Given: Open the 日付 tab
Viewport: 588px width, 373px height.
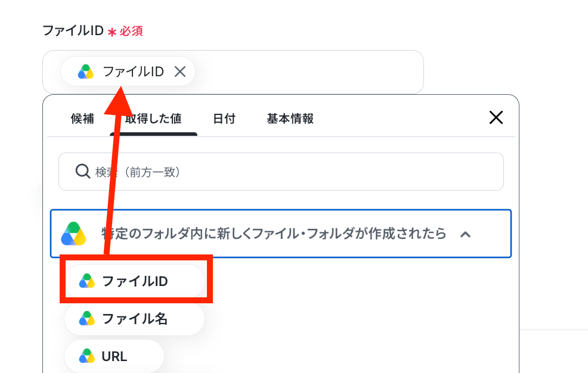Looking at the screenshot, I should coord(224,119).
